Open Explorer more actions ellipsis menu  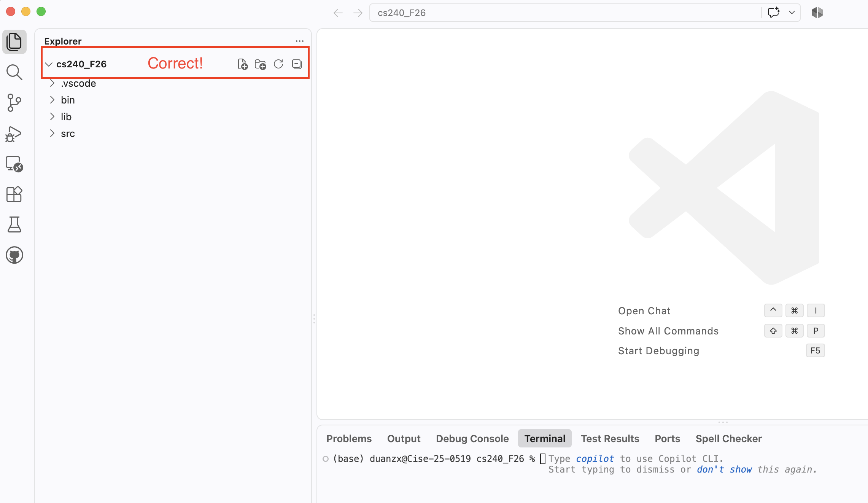(300, 41)
